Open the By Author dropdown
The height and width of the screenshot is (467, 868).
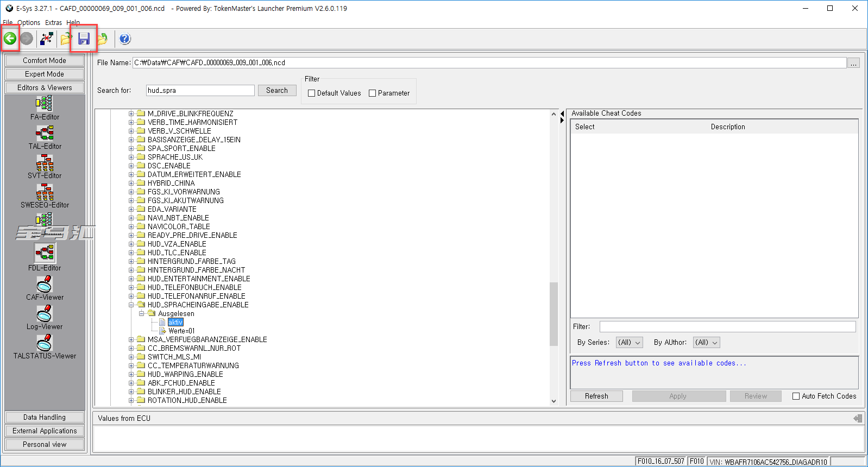click(x=707, y=343)
